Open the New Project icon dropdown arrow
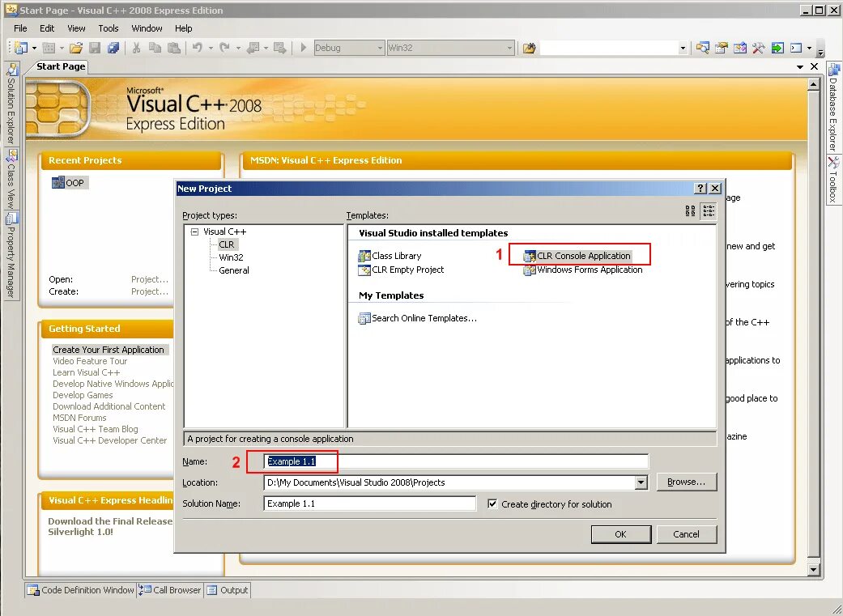843x616 pixels. coord(34,48)
